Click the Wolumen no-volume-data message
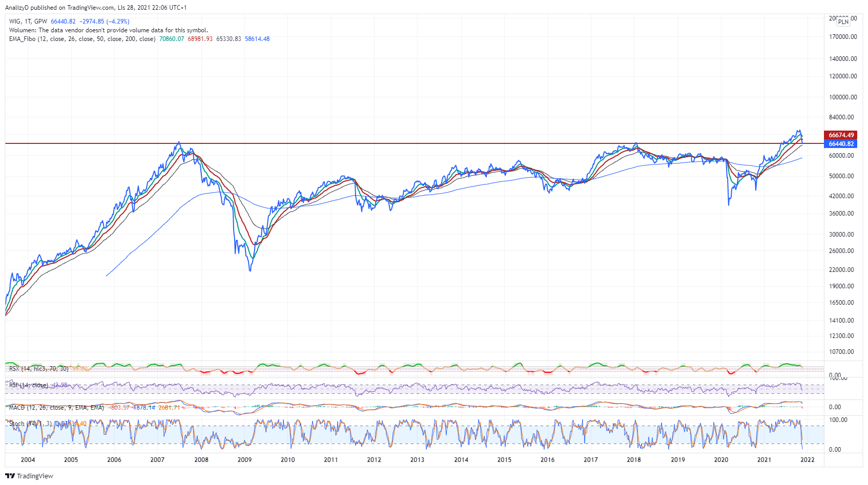868x485 pixels. point(109,30)
